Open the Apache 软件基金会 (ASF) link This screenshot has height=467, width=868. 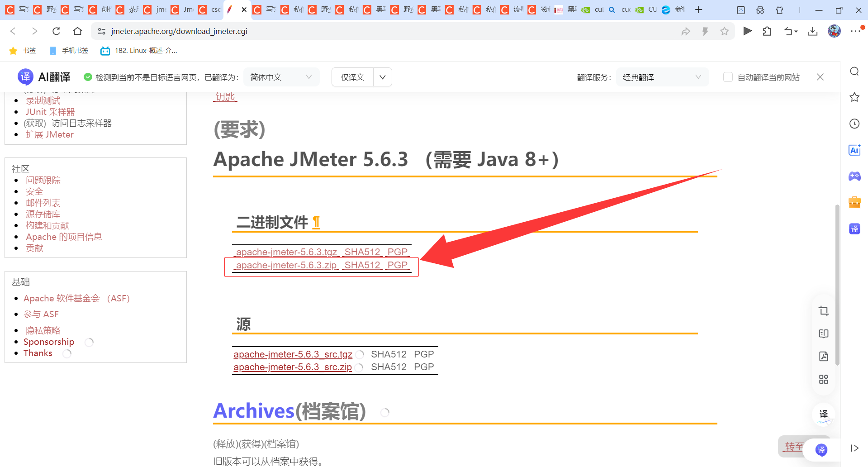tap(76, 298)
